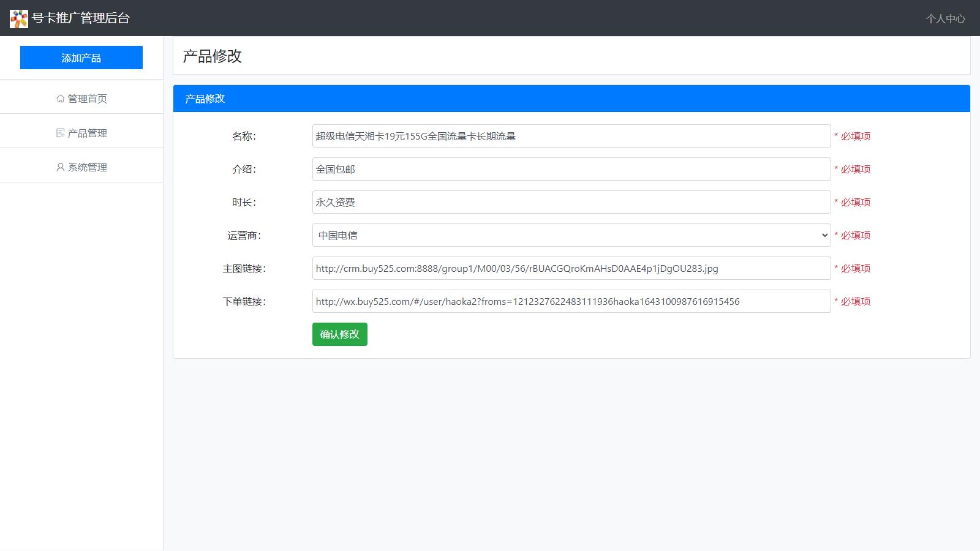Open 个人中心 in the top bar
The height and width of the screenshot is (551, 980).
945,18
